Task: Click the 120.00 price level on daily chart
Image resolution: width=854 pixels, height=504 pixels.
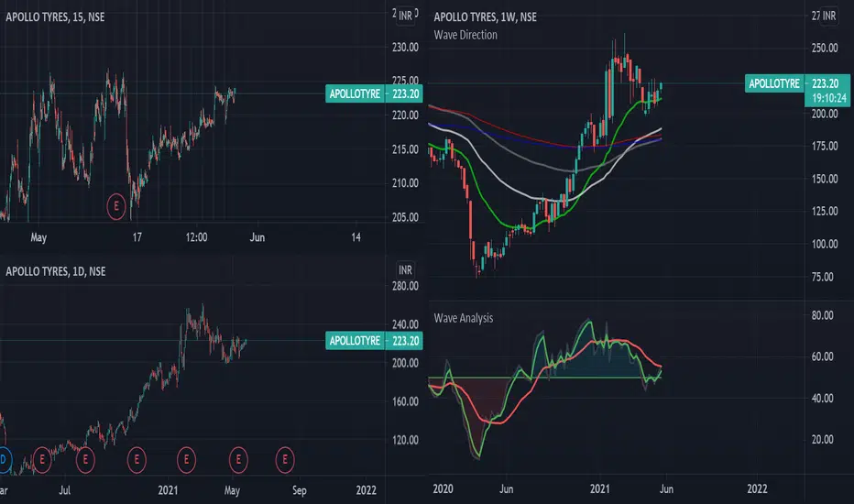Action: click(x=405, y=440)
